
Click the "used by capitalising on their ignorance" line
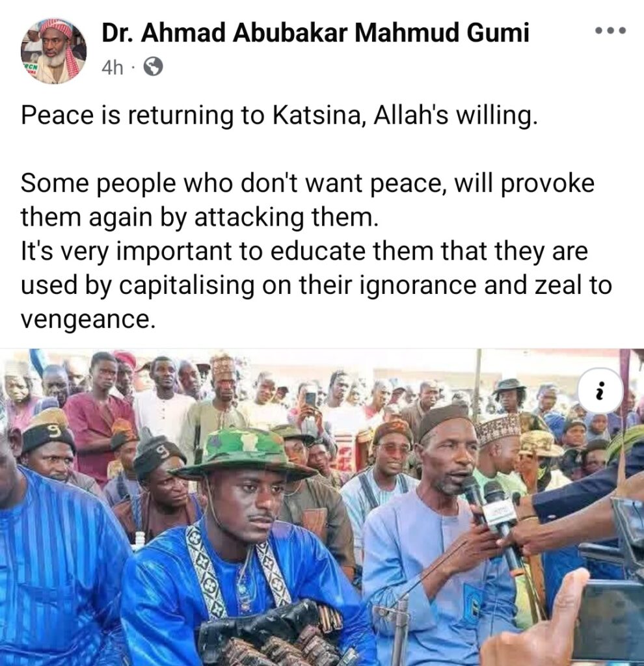click(x=317, y=286)
